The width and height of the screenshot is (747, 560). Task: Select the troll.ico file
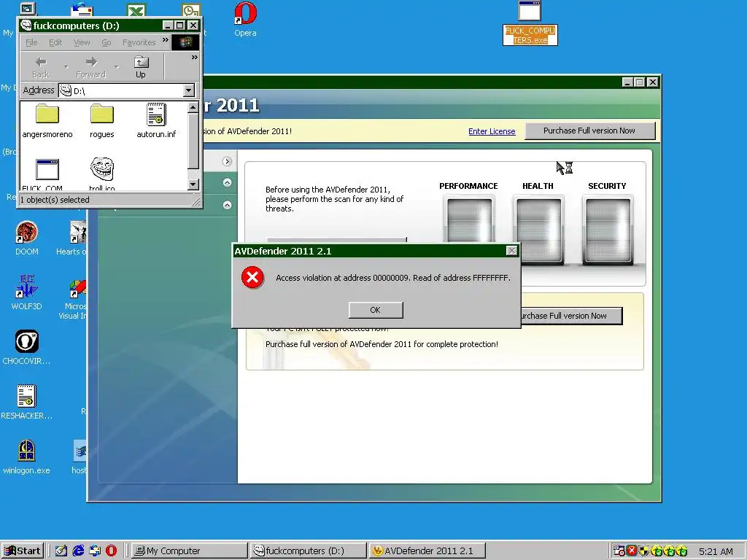[x=102, y=174]
